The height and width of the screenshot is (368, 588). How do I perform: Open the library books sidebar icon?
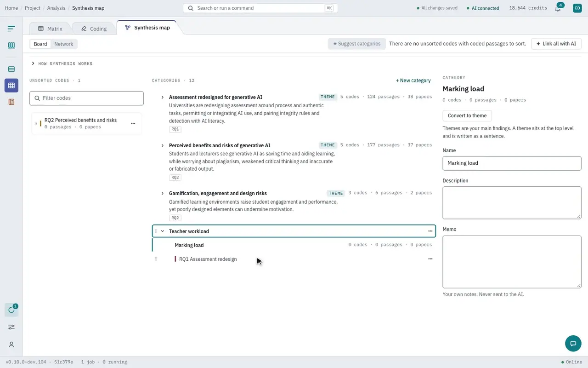point(11,45)
